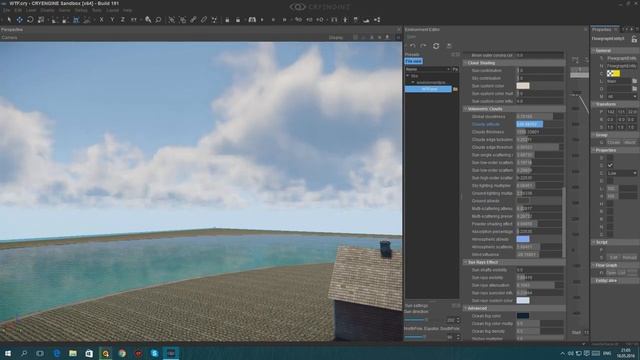Image resolution: width=640 pixels, height=360 pixels.
Task: Open Skype from taskbar
Action: 155,353
